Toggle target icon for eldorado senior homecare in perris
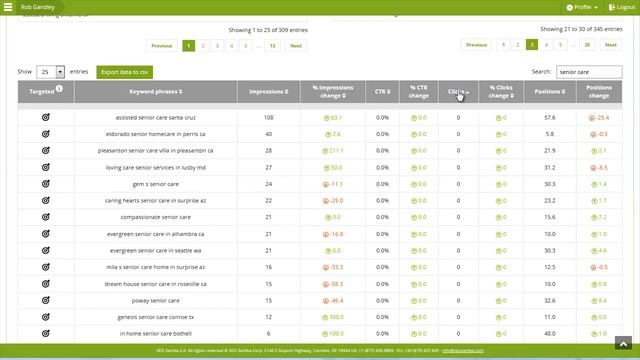This screenshot has width=640, height=360. pyautogui.click(x=46, y=134)
